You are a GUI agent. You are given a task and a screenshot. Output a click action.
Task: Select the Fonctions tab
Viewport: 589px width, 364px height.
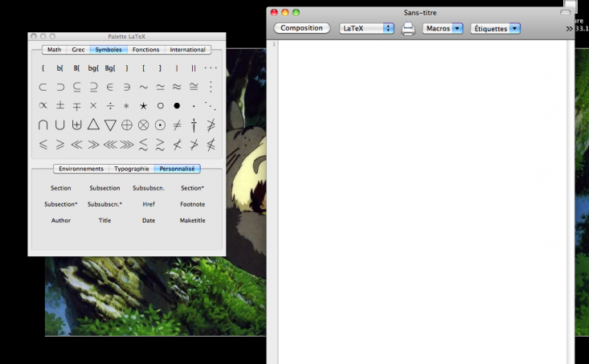(145, 50)
